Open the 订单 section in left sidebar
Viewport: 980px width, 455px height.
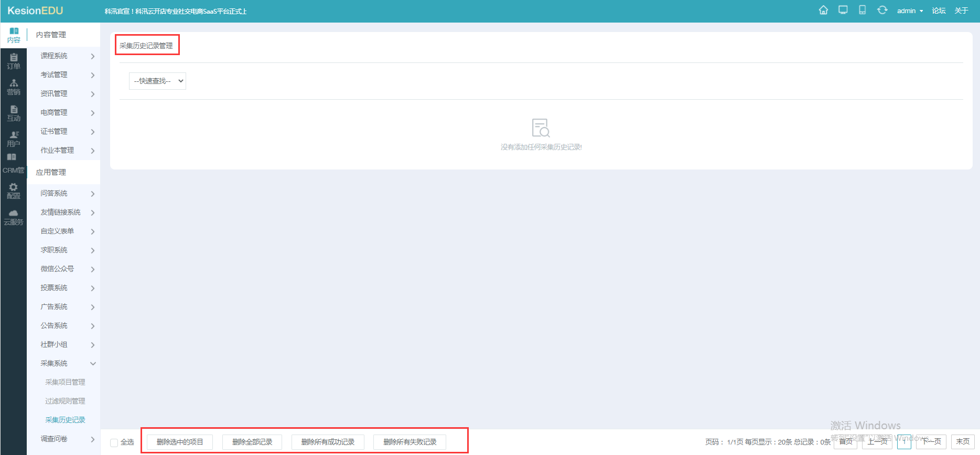tap(14, 61)
